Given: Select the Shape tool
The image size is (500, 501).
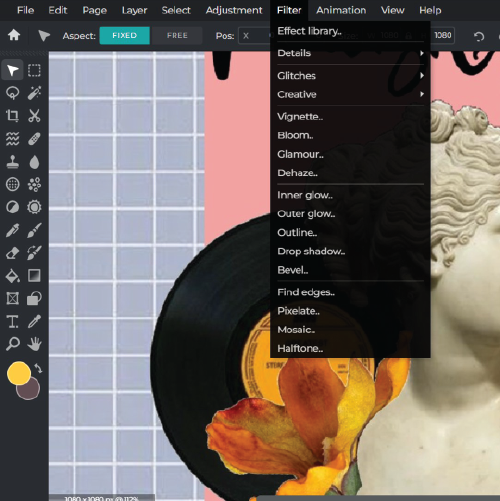Looking at the screenshot, I should coord(34,298).
